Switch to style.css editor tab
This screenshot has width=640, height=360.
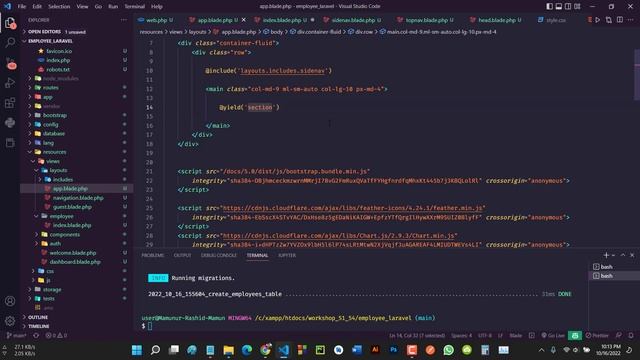552,20
